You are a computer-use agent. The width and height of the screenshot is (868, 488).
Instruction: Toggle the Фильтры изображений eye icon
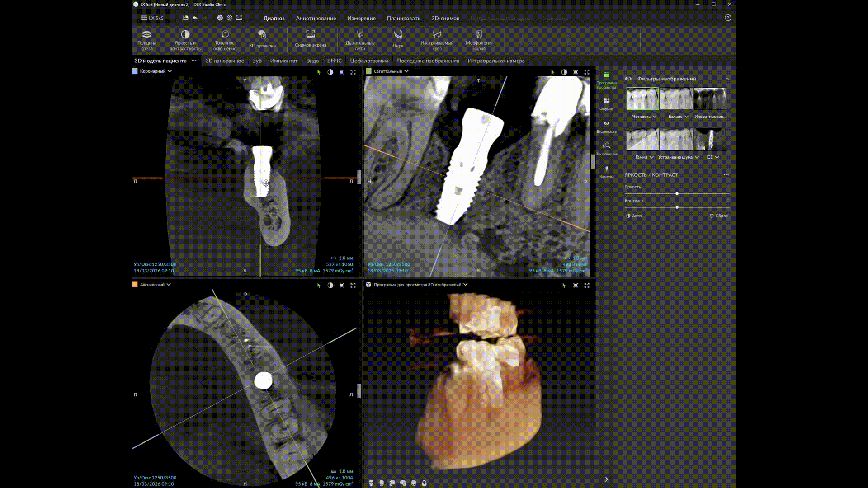[x=628, y=79]
